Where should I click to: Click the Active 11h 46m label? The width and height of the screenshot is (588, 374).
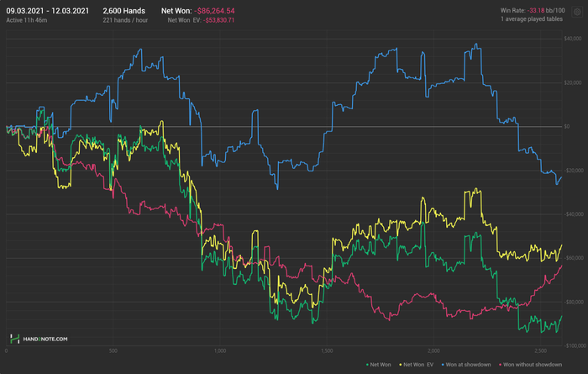pyautogui.click(x=26, y=19)
